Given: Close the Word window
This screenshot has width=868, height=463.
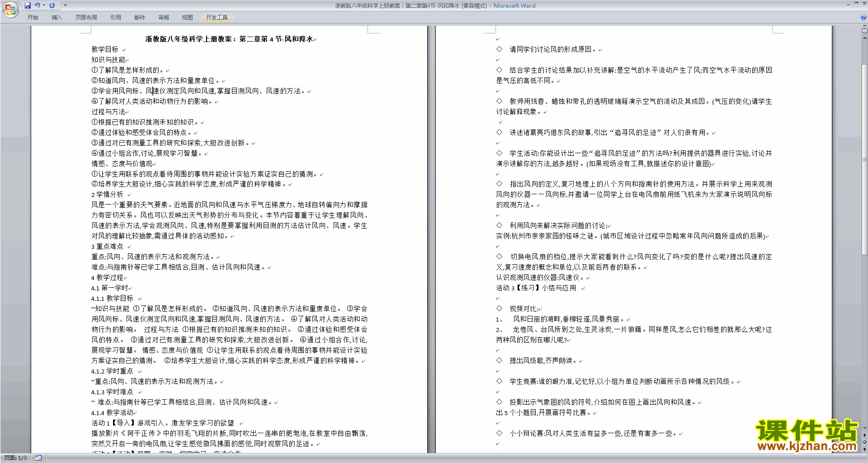Looking at the screenshot, I should (864, 4).
